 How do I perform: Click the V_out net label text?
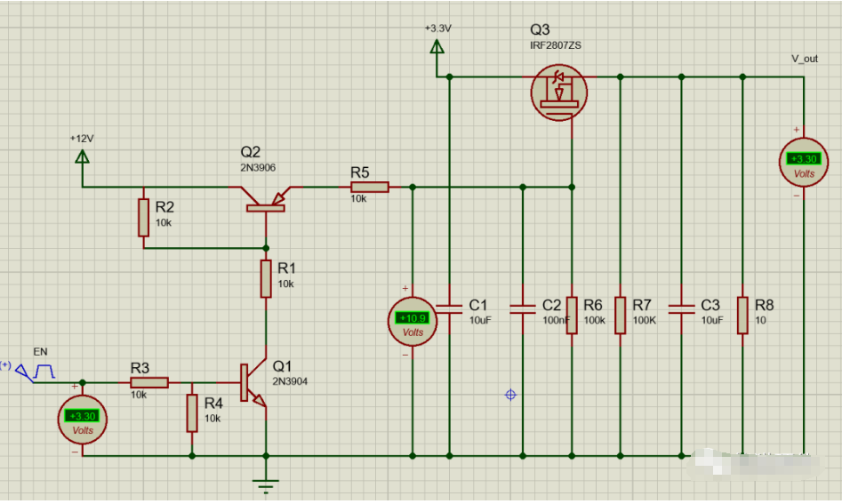pyautogui.click(x=804, y=59)
